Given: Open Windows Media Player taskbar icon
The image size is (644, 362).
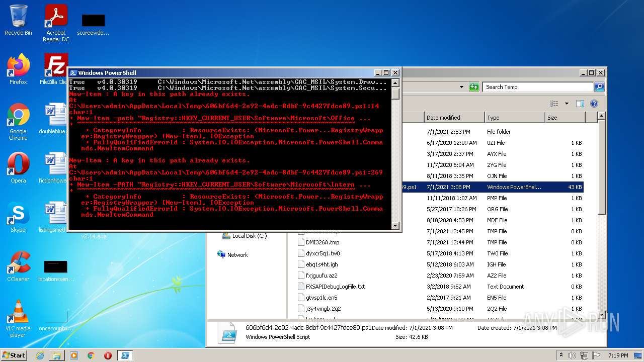Looking at the screenshot, I should click(74, 355).
